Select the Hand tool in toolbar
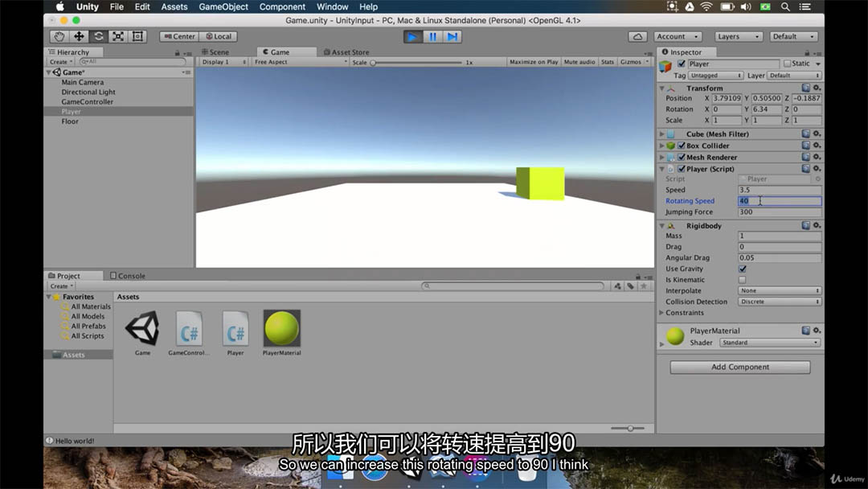Viewport: 868px width, 489px height. point(59,36)
